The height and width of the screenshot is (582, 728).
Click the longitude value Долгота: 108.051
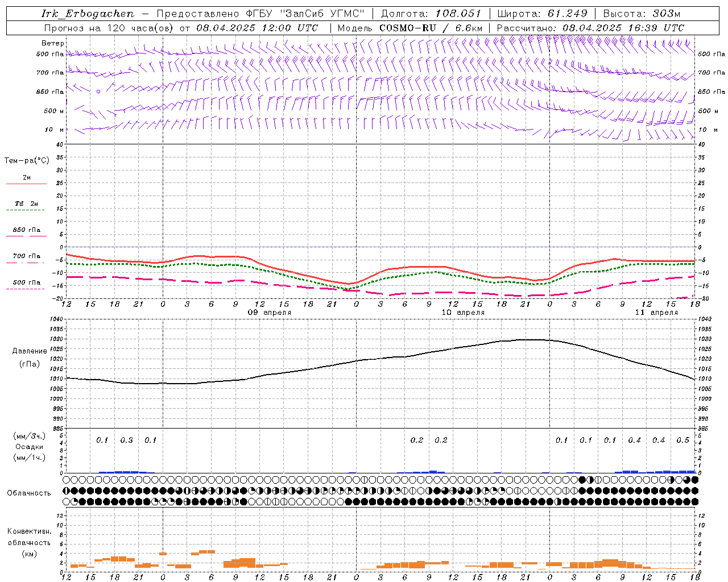(431, 14)
